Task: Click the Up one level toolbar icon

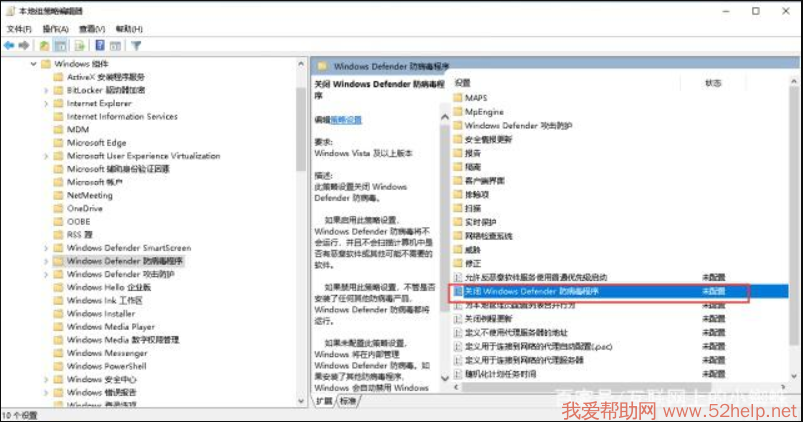Action: [x=45, y=45]
